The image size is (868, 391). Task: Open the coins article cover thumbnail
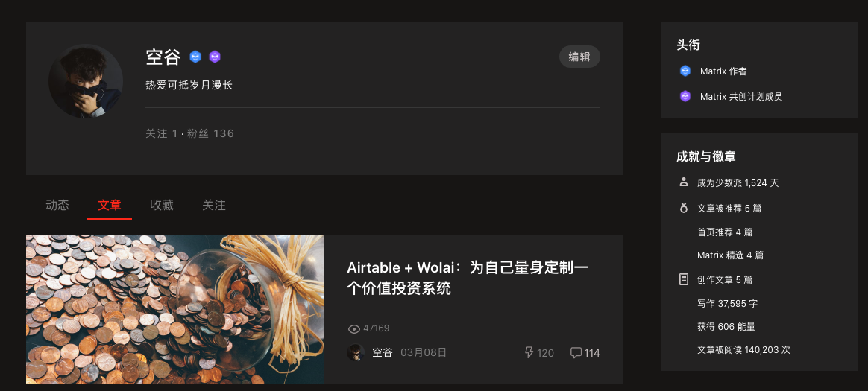click(175, 309)
